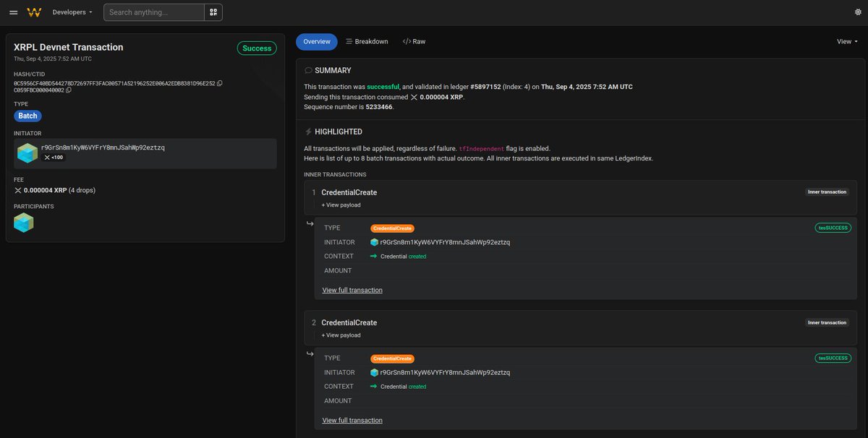Click the Highlighted lightning icon
This screenshot has width=868, height=438.
[308, 132]
